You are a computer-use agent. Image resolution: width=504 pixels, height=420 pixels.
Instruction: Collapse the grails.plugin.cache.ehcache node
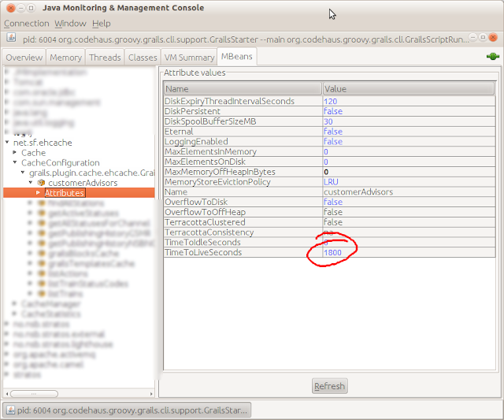coord(23,173)
